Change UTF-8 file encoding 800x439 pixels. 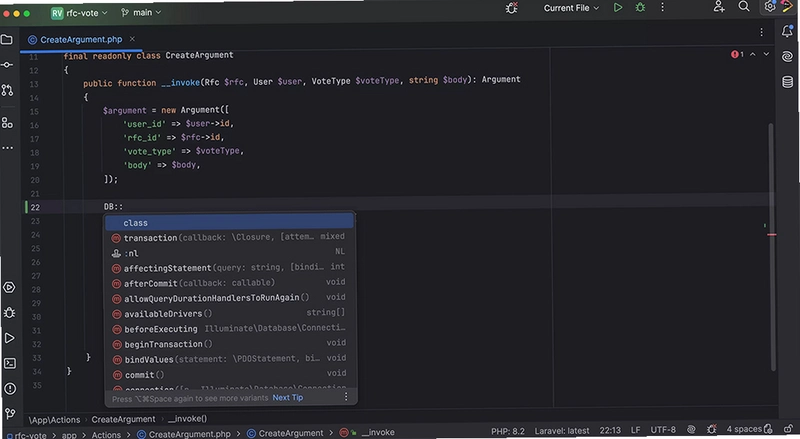click(663, 430)
